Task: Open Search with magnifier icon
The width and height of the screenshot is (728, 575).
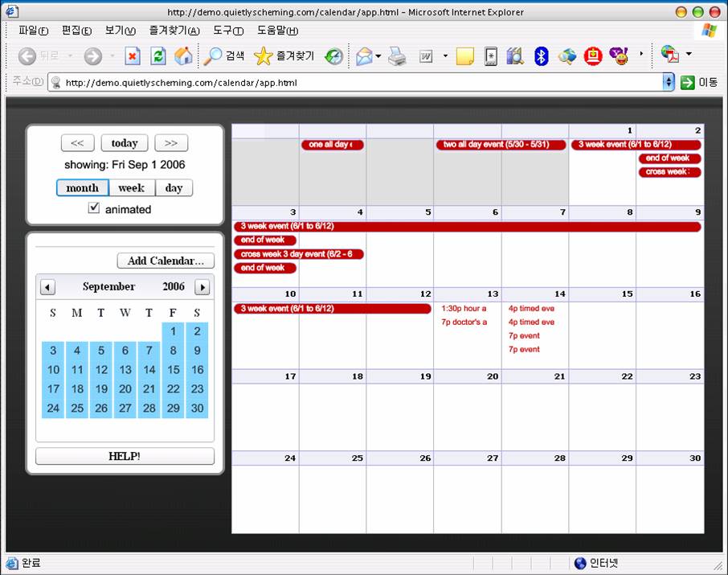Action: pyautogui.click(x=224, y=56)
